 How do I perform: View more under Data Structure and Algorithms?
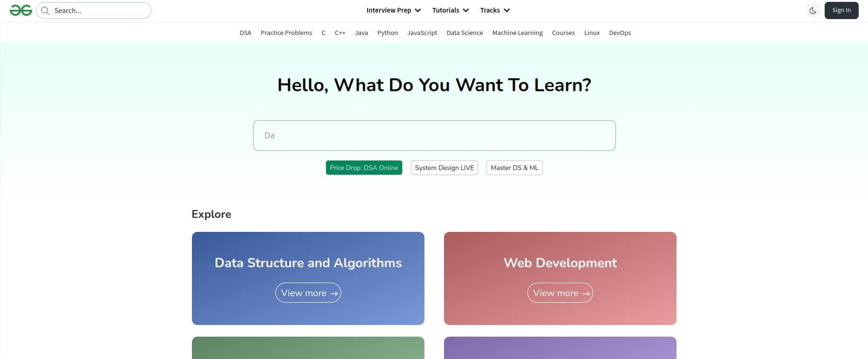point(308,293)
